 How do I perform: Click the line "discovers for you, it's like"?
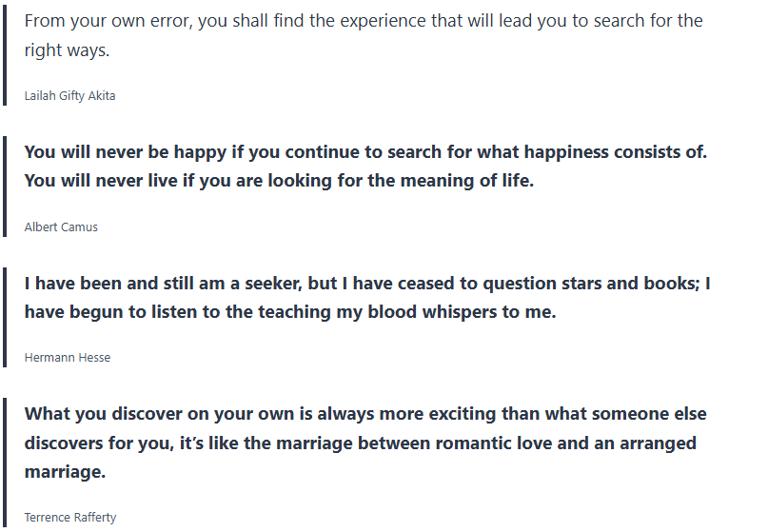pos(360,443)
